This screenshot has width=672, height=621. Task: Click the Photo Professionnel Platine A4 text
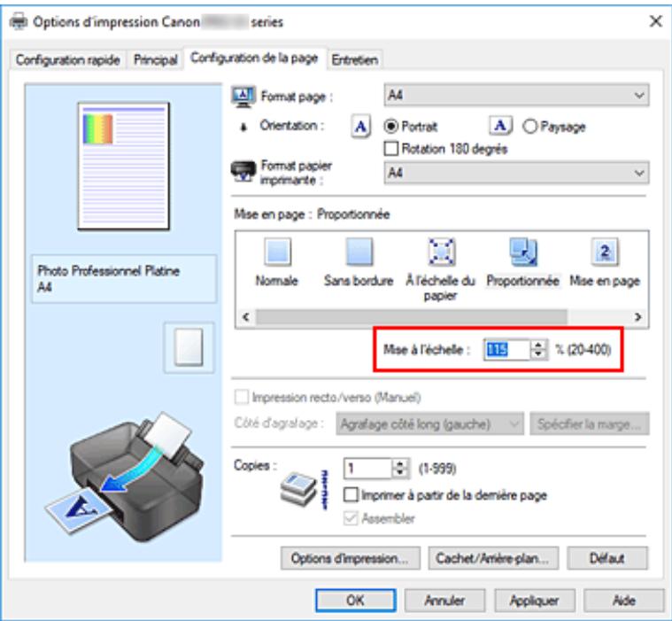pyautogui.click(x=109, y=278)
